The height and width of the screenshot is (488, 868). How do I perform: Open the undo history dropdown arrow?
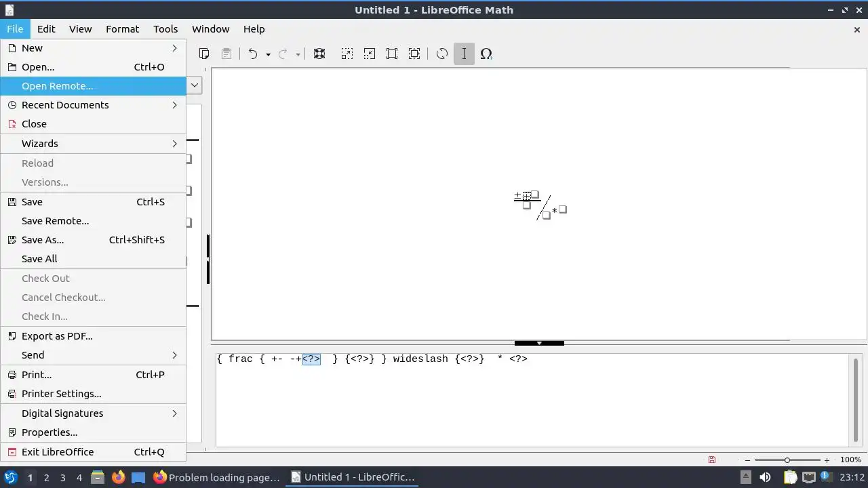pyautogui.click(x=268, y=54)
